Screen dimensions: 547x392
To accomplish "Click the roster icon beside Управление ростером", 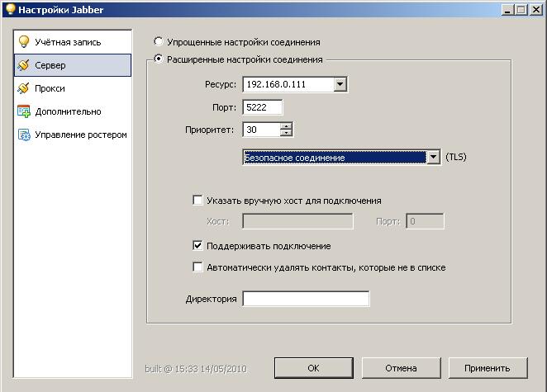I will coord(24,135).
